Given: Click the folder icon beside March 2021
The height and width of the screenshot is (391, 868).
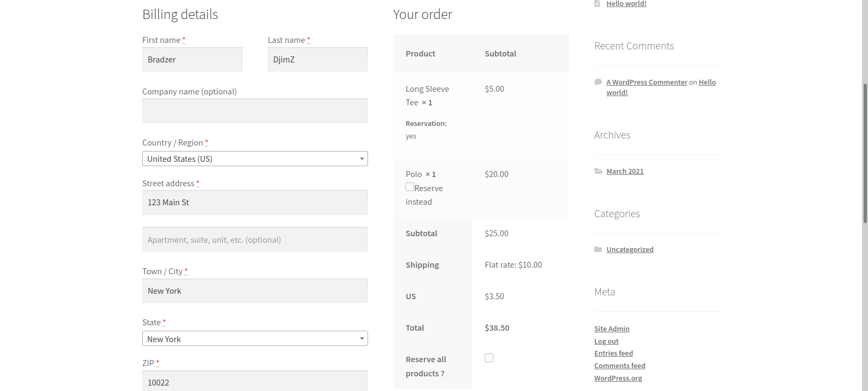Looking at the screenshot, I should 598,171.
